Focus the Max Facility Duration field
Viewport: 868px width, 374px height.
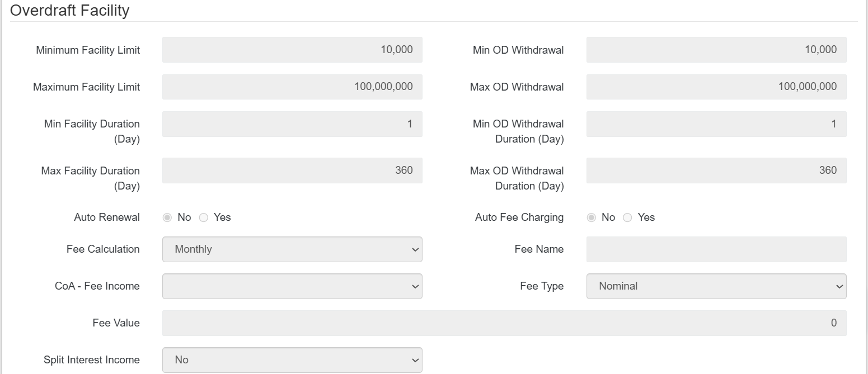point(292,171)
